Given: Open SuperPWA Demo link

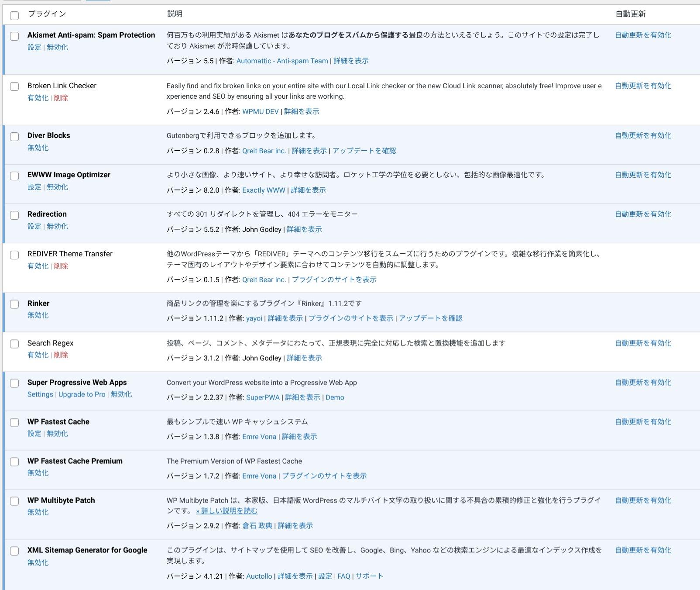Looking at the screenshot, I should [x=335, y=397].
